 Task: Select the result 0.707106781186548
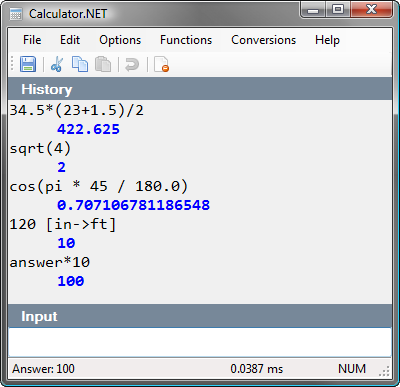coord(133,205)
